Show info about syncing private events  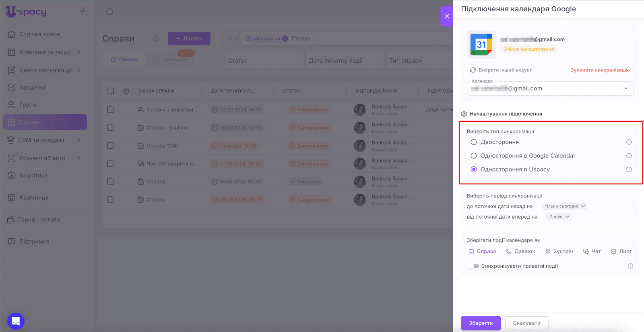[630, 266]
